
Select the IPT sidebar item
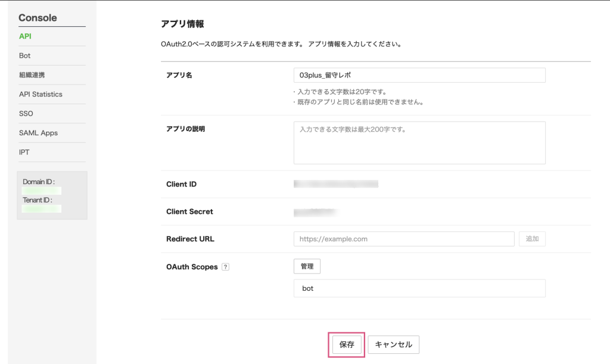pos(24,152)
